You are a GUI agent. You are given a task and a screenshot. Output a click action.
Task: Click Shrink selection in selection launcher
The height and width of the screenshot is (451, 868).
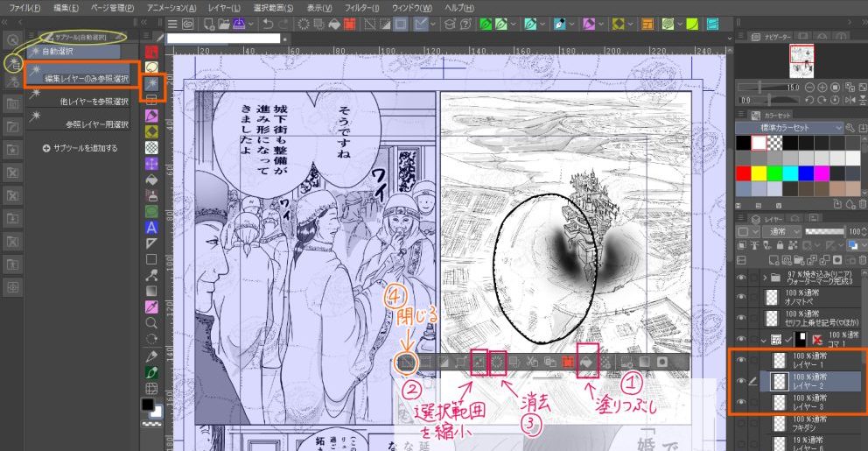coord(479,363)
